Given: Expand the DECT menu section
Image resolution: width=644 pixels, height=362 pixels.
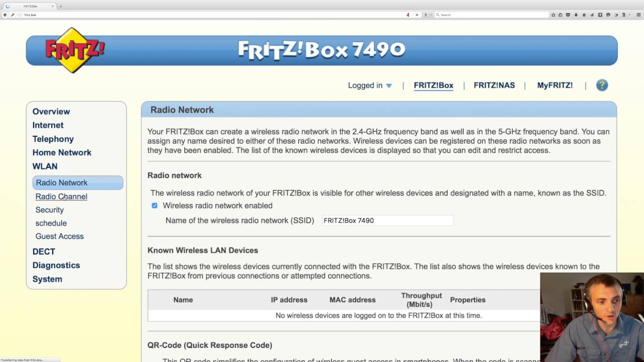Looking at the screenshot, I should point(44,251).
